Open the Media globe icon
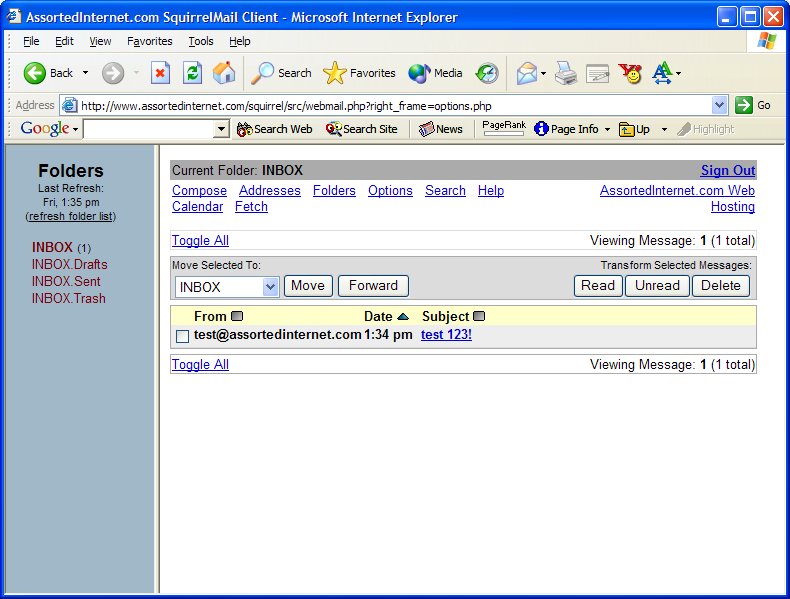Viewport: 790px width, 599px height. coord(419,73)
